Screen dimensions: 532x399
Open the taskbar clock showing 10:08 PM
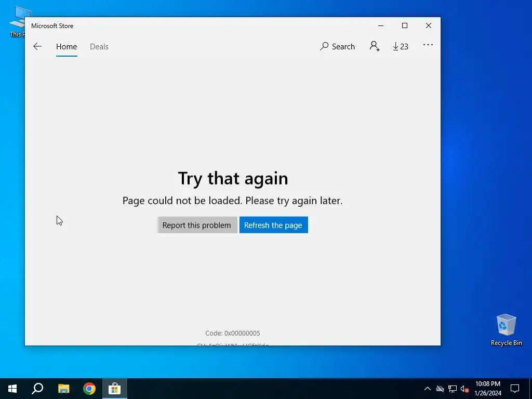(488, 389)
